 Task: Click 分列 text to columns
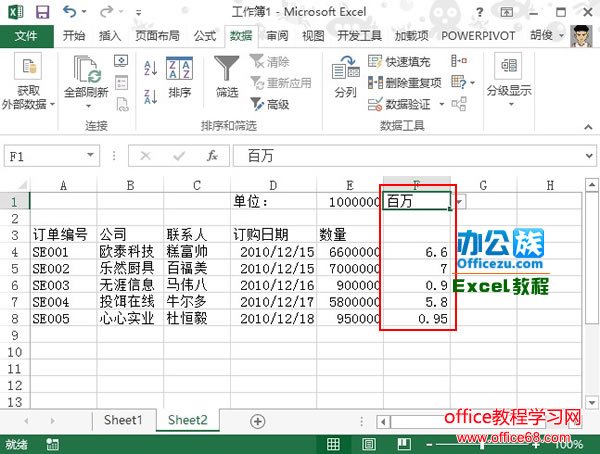346,76
